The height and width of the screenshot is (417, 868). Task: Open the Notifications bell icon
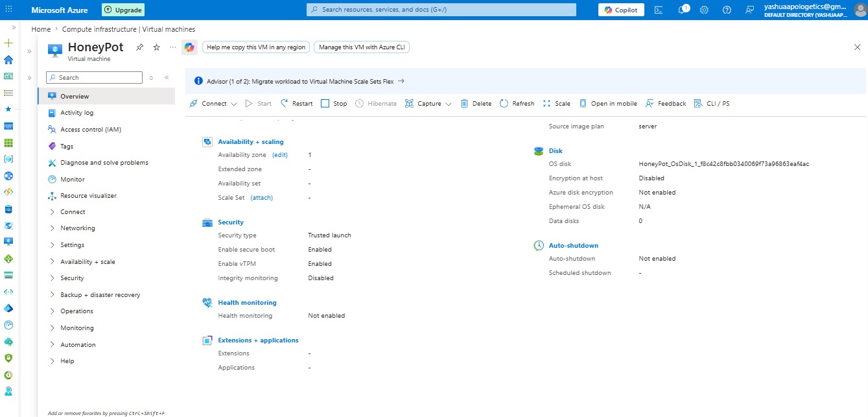click(x=682, y=10)
